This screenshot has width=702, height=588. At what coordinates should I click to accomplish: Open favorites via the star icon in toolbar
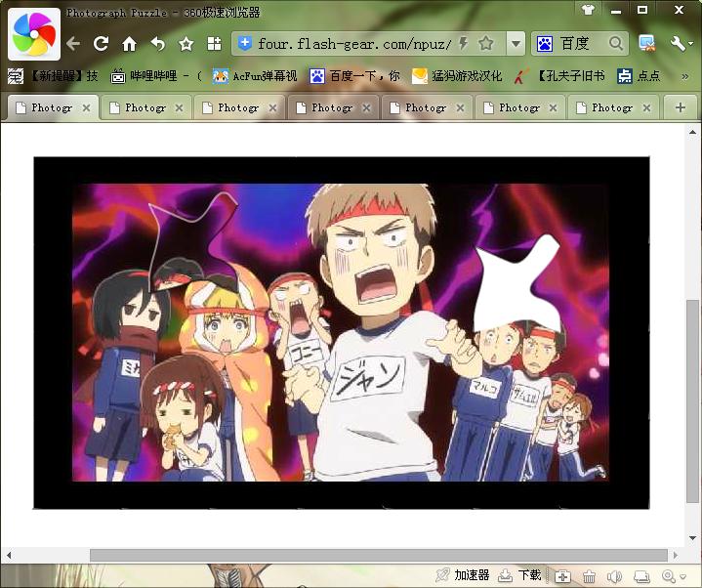click(x=186, y=44)
